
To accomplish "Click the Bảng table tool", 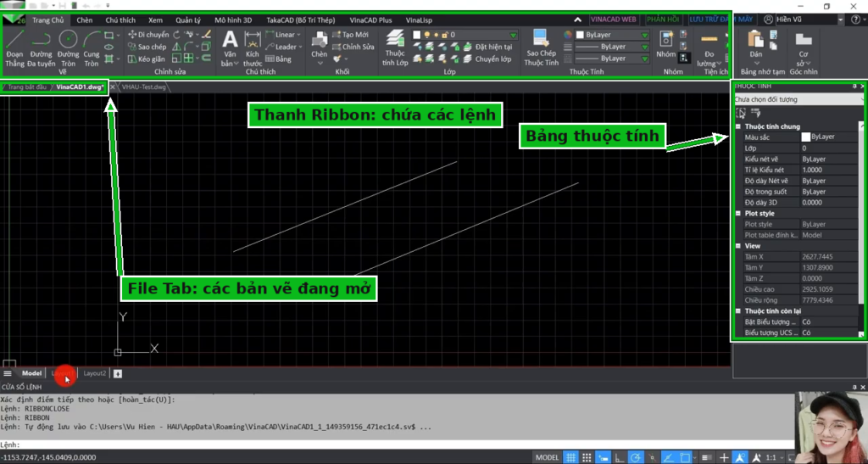I will coord(278,59).
